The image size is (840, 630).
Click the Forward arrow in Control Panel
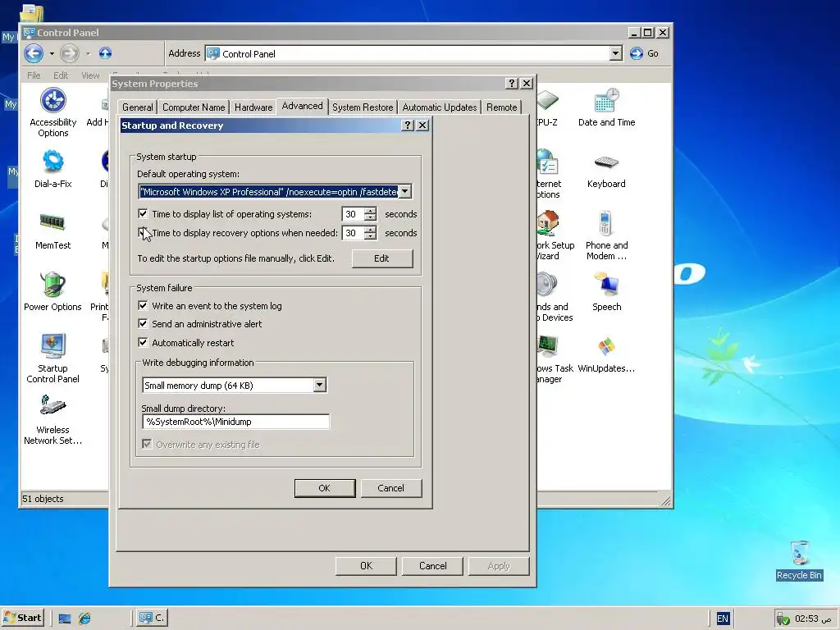click(69, 53)
